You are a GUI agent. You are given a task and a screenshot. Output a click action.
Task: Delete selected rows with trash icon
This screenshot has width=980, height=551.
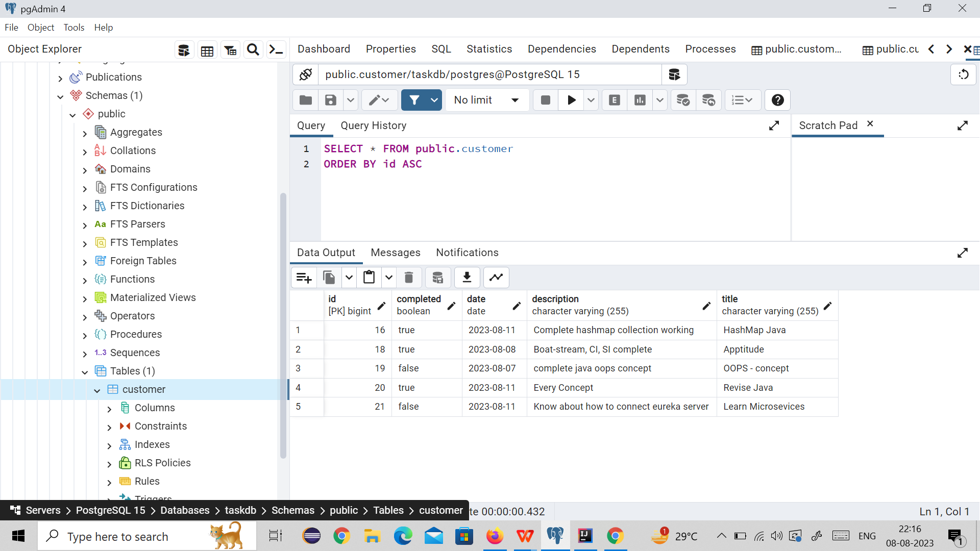pos(408,277)
